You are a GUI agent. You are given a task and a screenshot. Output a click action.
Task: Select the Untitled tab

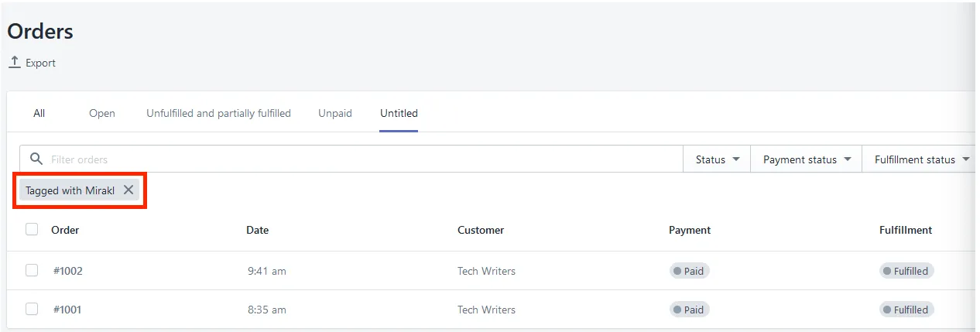click(399, 113)
